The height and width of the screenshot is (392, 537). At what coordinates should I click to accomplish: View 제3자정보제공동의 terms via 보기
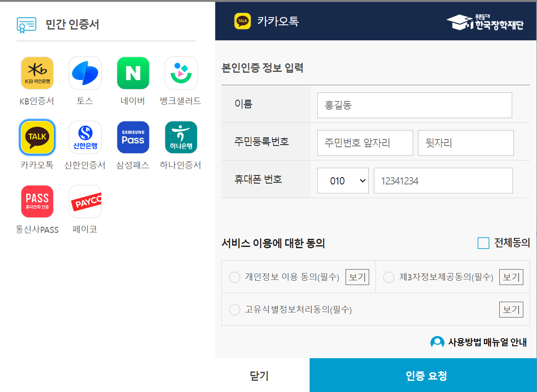pyautogui.click(x=511, y=277)
